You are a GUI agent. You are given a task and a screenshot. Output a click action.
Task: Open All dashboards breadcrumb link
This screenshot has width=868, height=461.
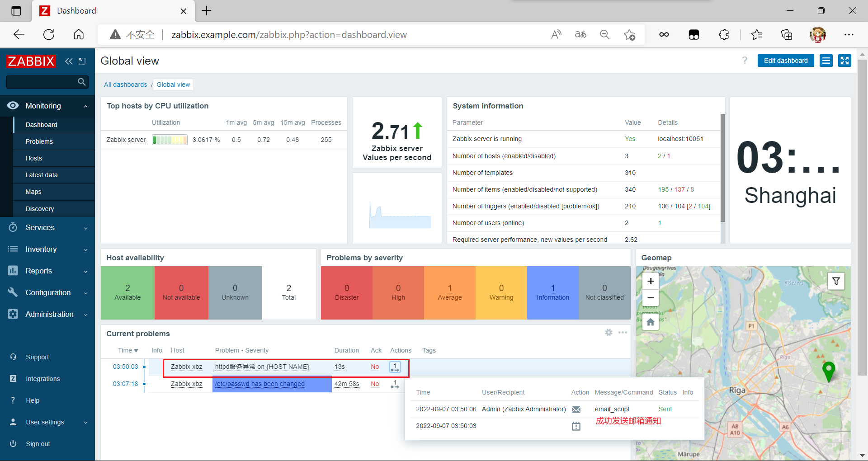point(125,85)
